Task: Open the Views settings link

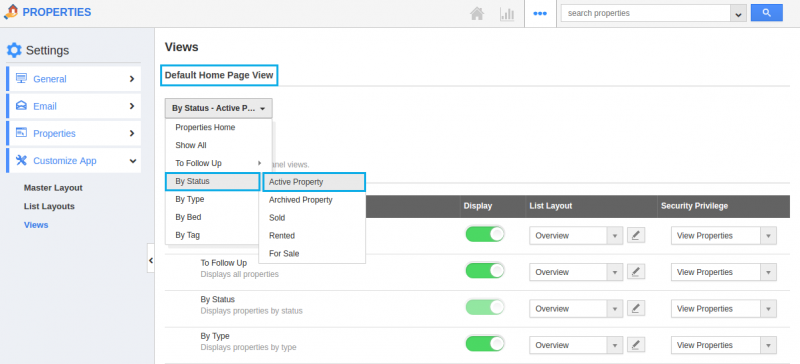Action: [x=36, y=225]
